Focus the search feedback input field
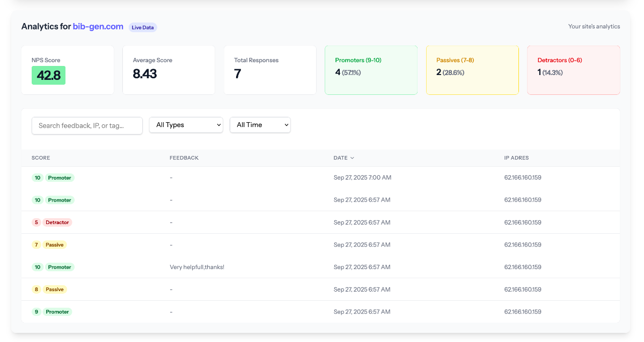 pyautogui.click(x=87, y=125)
